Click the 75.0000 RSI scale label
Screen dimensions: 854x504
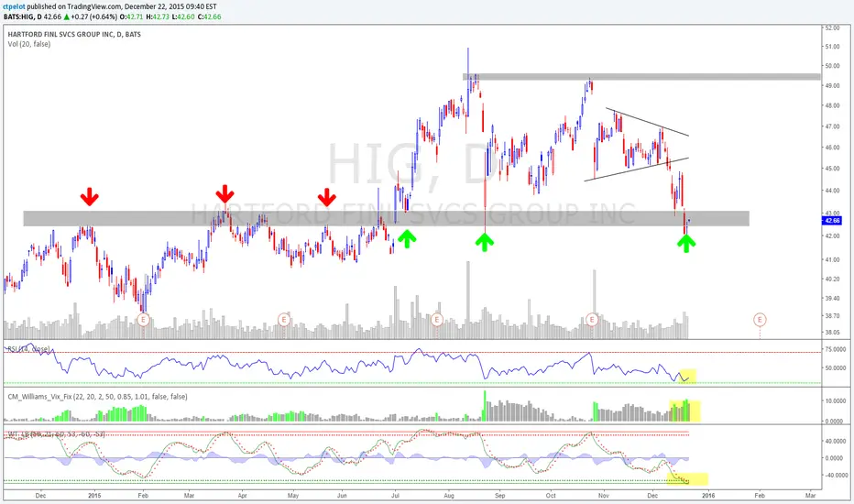(x=835, y=349)
